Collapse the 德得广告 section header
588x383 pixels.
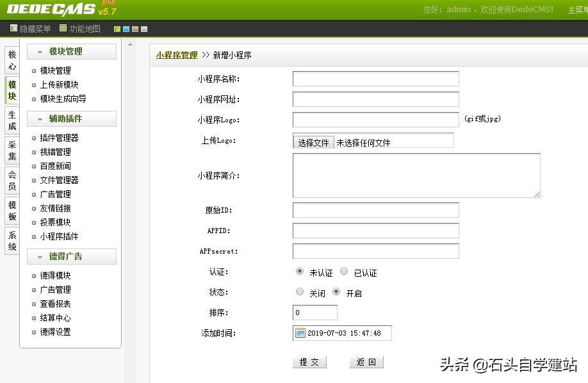[72, 256]
